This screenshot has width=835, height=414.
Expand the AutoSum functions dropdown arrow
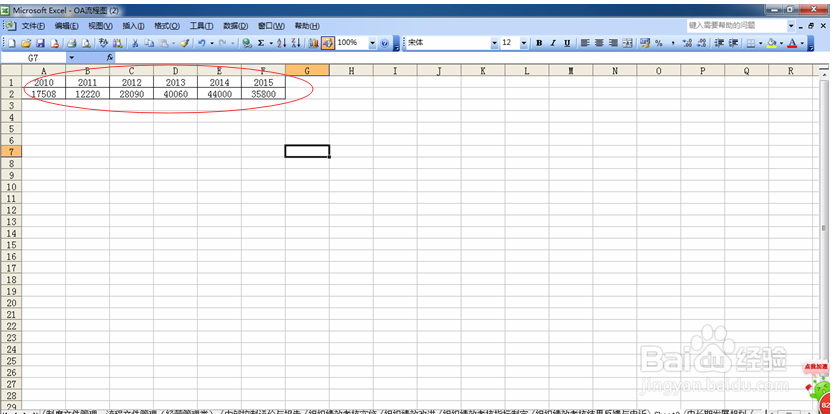pyautogui.click(x=271, y=43)
